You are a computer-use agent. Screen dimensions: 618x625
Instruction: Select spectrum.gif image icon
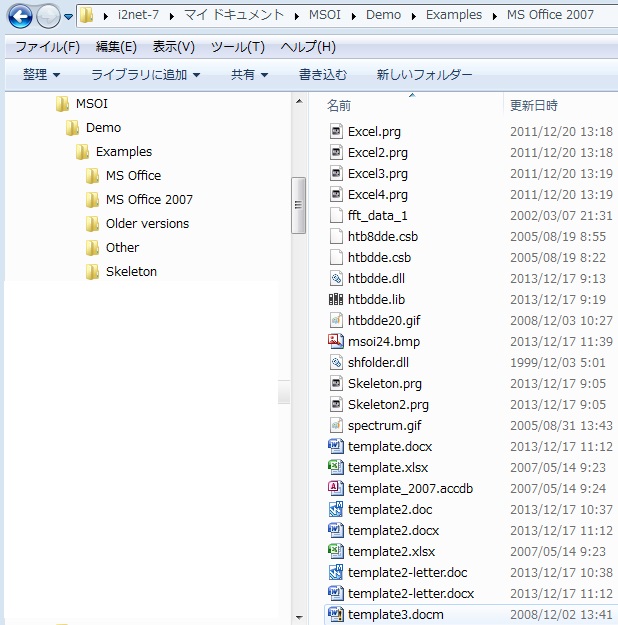click(x=336, y=425)
